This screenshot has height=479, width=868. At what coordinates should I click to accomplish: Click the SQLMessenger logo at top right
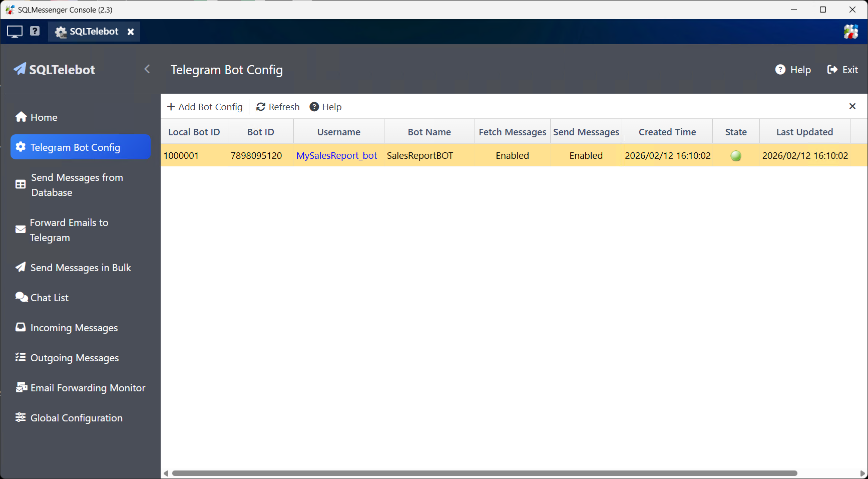pyautogui.click(x=850, y=31)
